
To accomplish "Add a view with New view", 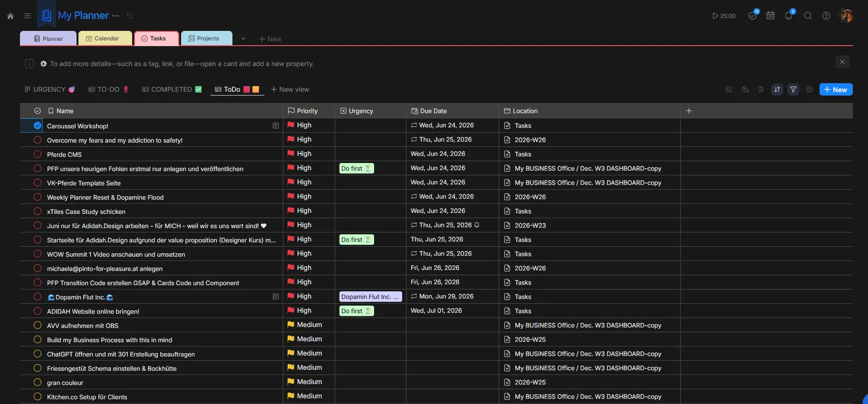I will 290,89.
